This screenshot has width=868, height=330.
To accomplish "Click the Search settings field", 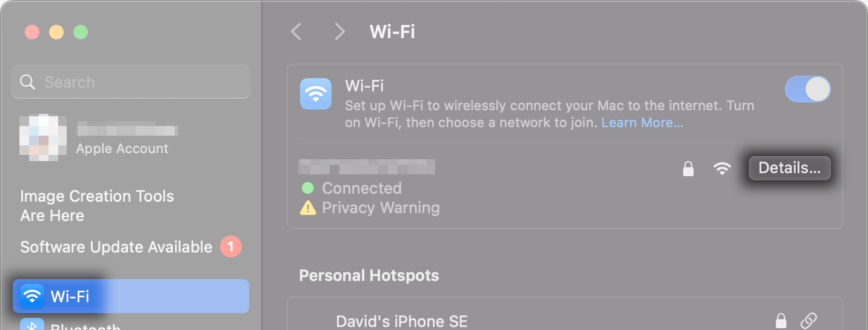I will [131, 82].
